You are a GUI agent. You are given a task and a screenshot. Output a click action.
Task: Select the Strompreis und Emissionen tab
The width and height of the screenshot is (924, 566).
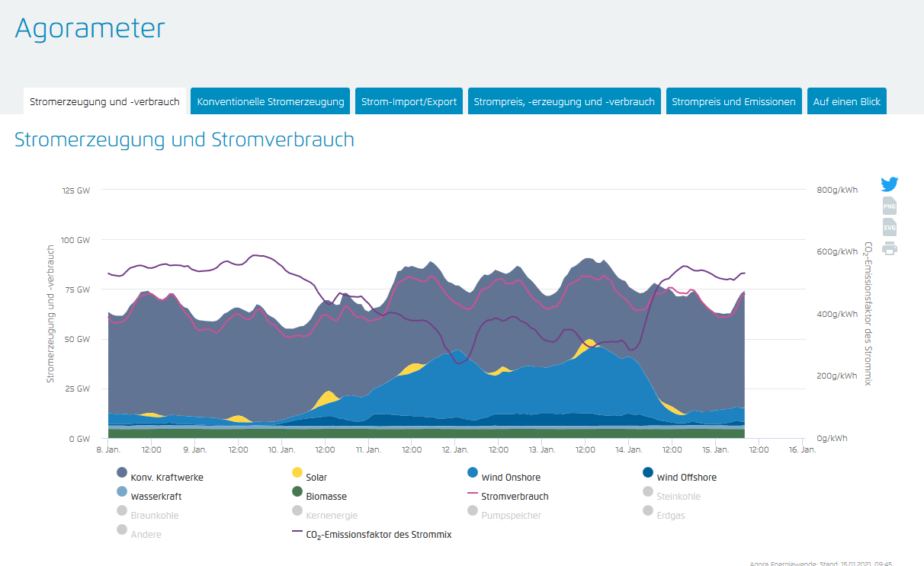click(x=734, y=101)
